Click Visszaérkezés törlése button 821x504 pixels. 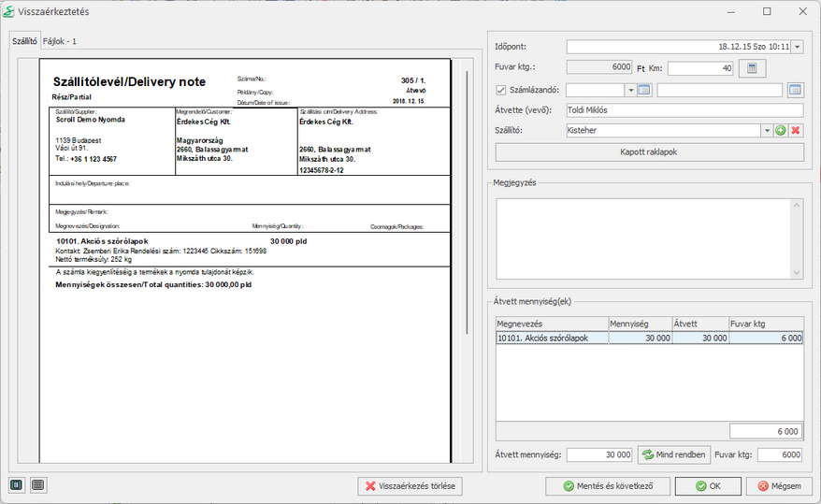pyautogui.click(x=410, y=486)
